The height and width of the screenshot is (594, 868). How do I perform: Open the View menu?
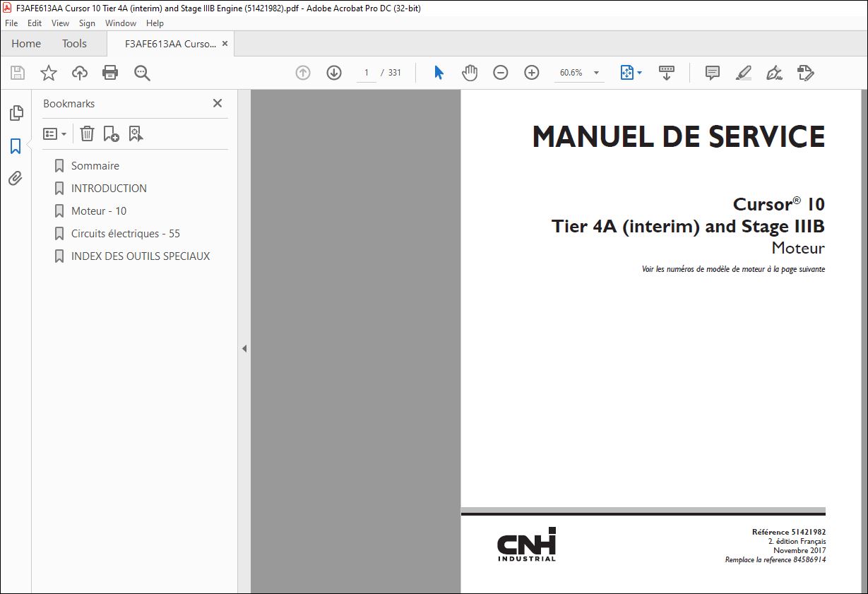pos(60,23)
